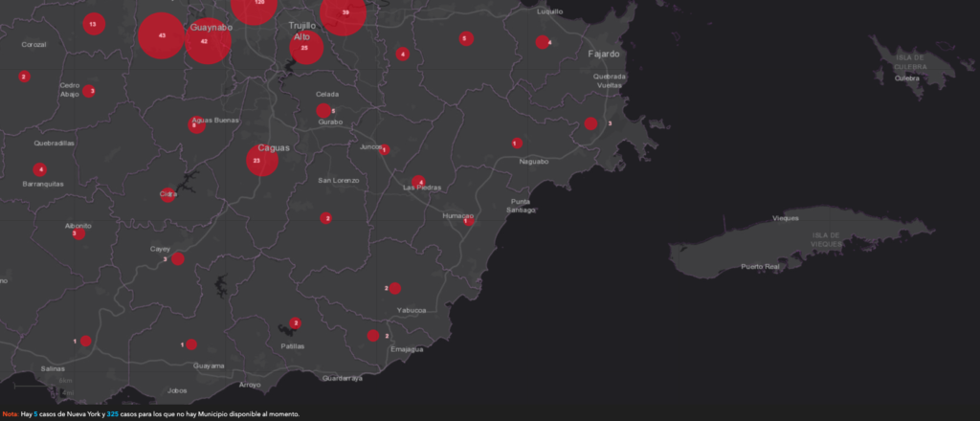Select the Guaynabo marker with 42 cases
The width and height of the screenshot is (980, 421).
point(208,41)
